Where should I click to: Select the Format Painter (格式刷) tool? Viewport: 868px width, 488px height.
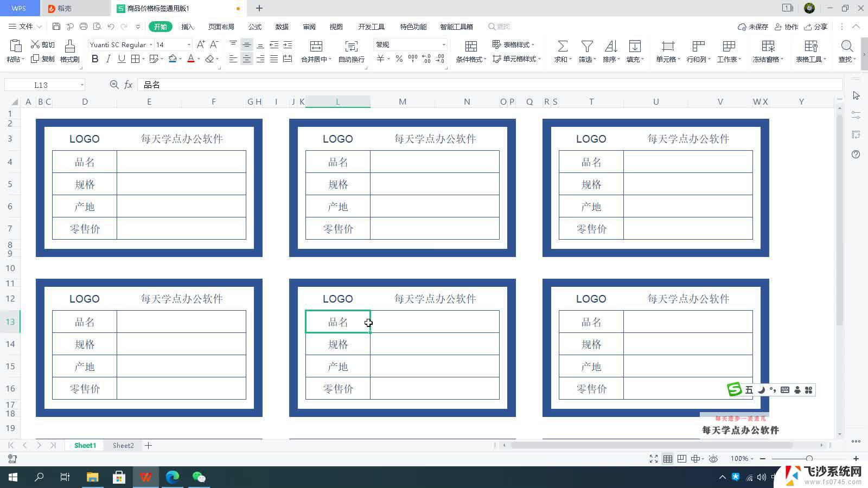tap(69, 51)
